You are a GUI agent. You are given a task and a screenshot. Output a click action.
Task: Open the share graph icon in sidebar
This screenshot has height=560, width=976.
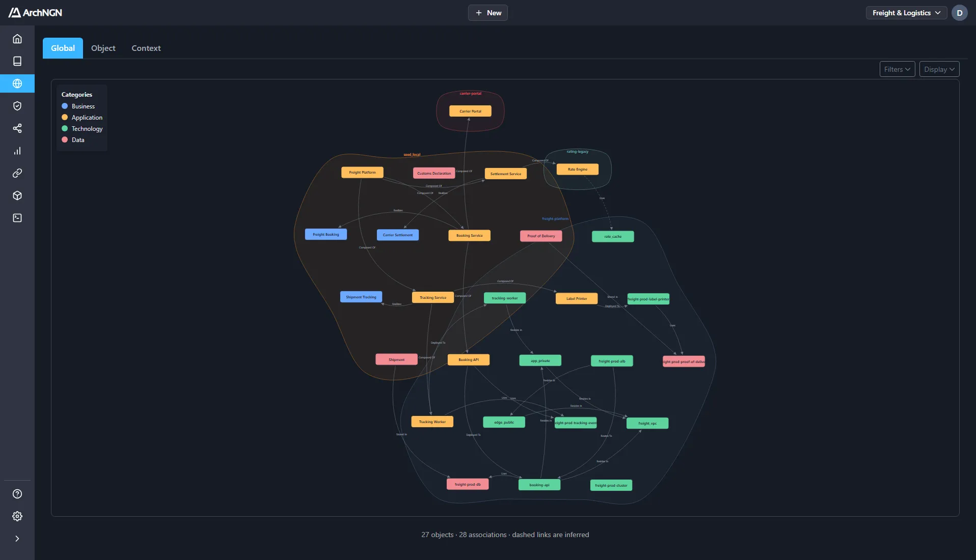click(17, 128)
